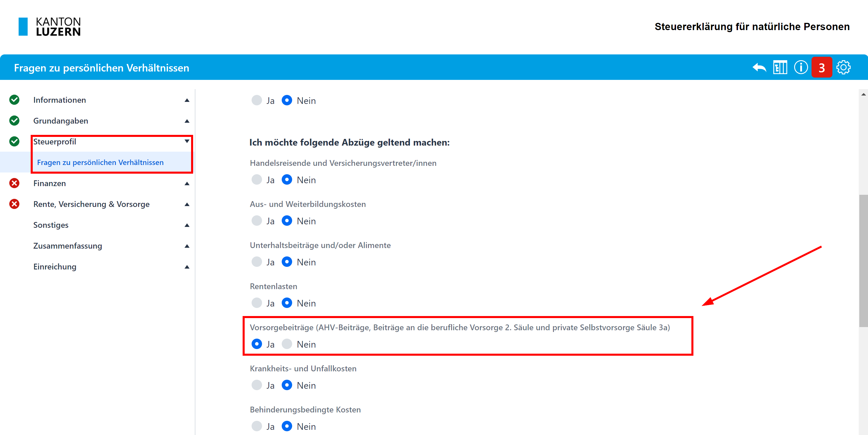Click the back arrow icon in header

point(759,68)
